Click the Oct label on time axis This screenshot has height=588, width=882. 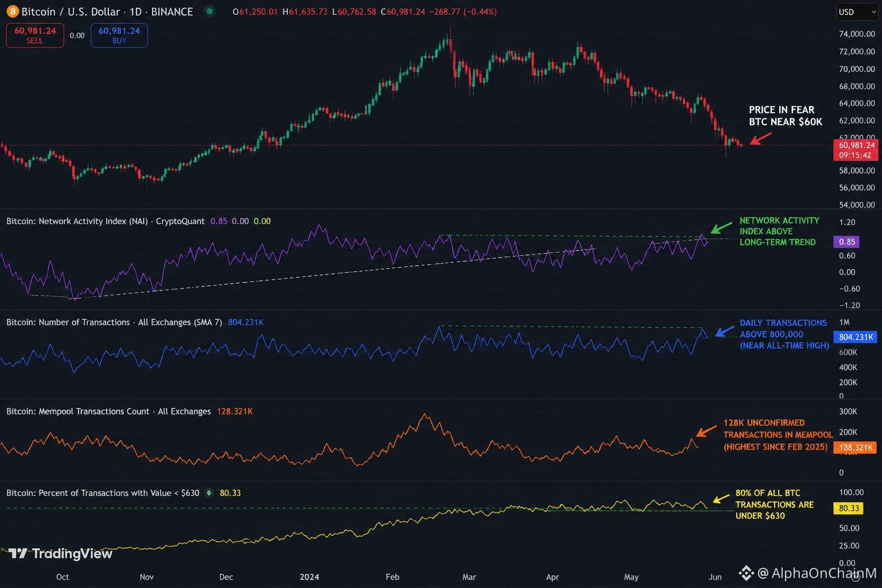pos(63,577)
